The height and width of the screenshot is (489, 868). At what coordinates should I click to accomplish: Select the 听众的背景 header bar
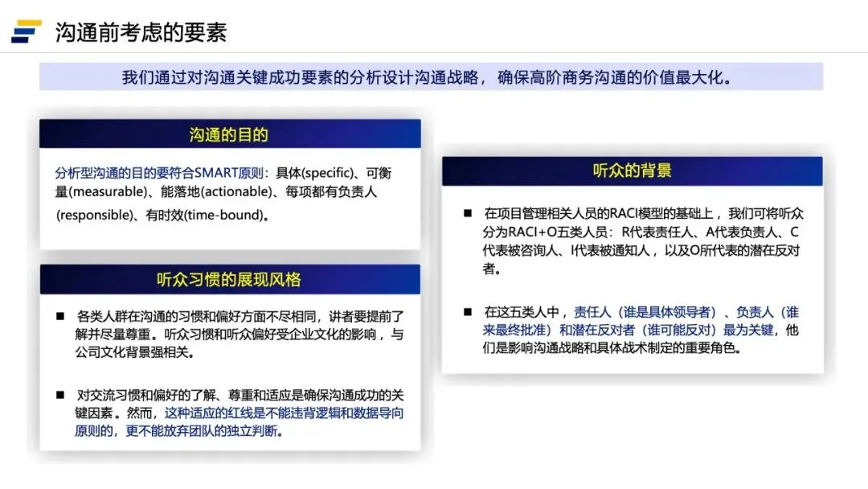coord(633,171)
